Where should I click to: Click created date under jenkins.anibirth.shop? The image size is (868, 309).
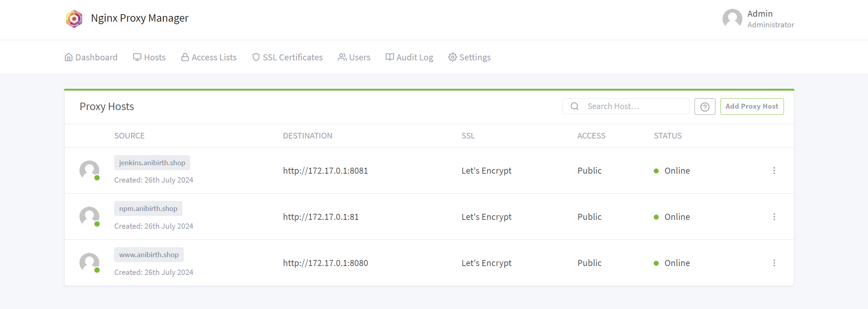click(x=154, y=180)
